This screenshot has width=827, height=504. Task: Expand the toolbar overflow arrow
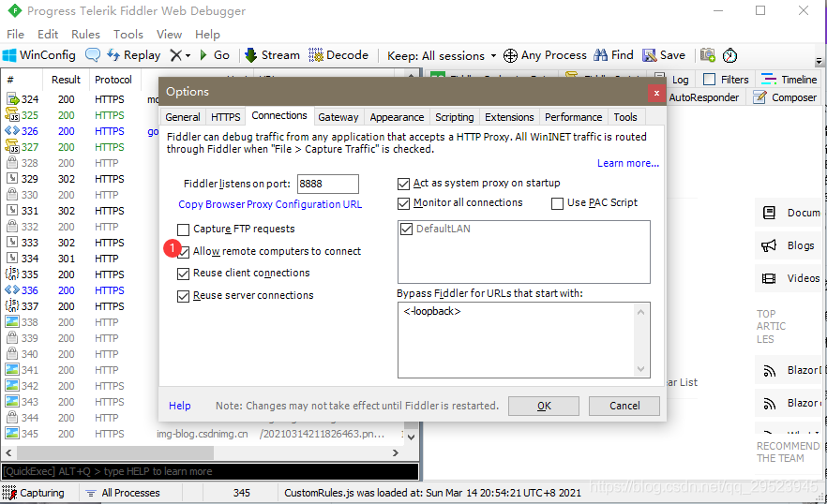click(x=819, y=61)
